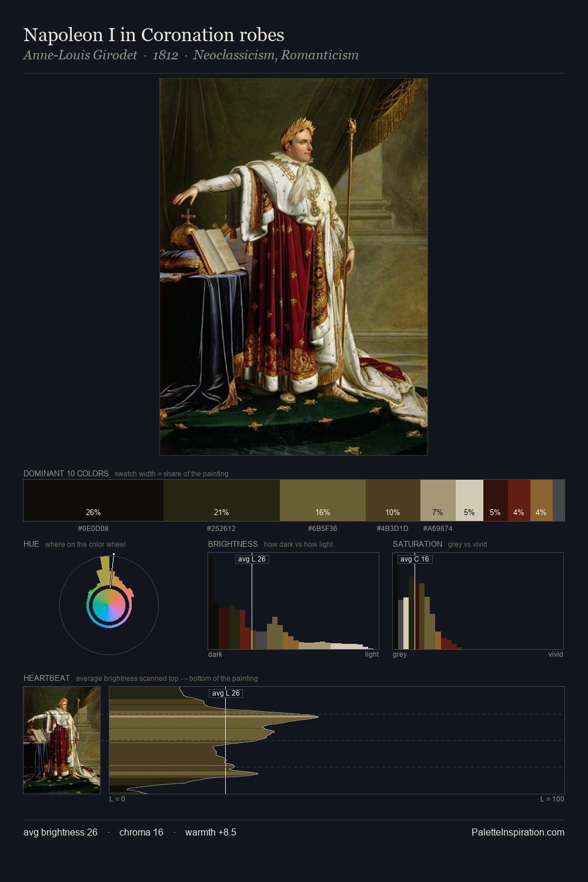The image size is (588, 882).
Task: Click the 'warmth +8.5' footer stat
Action: (x=211, y=833)
